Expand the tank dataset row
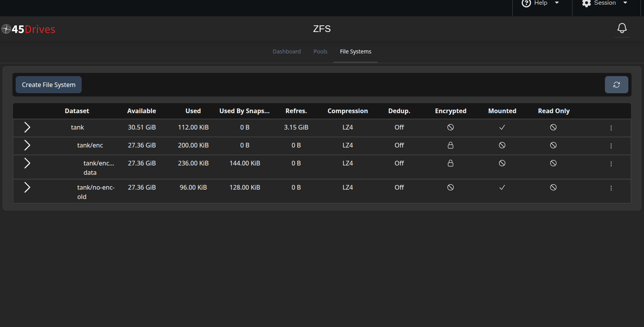Screen dimensions: 644x327 (x=27, y=127)
